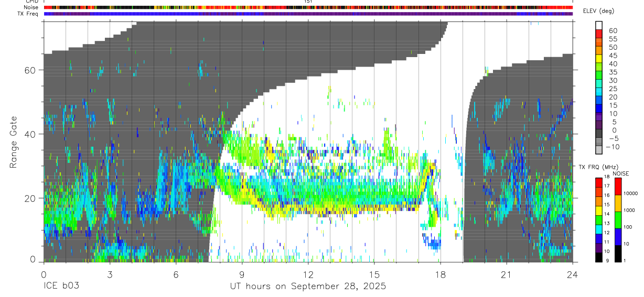
Task: Click the '6' tick label on the UT hours axis
Action: click(176, 274)
